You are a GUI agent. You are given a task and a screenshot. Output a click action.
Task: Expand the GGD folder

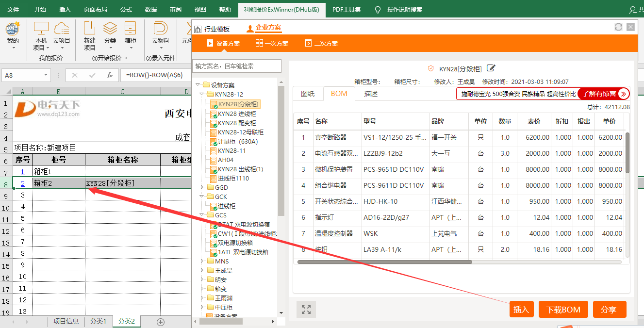(x=202, y=187)
